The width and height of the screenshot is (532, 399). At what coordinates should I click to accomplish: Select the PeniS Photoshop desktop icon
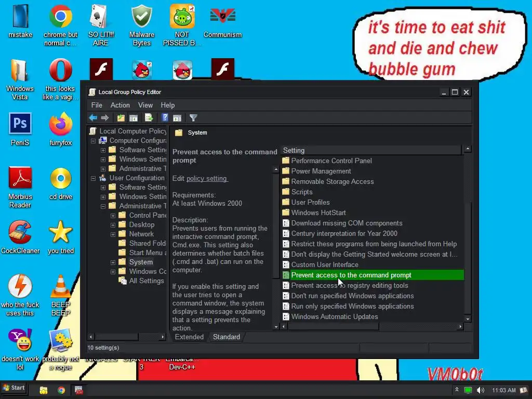[20, 129]
